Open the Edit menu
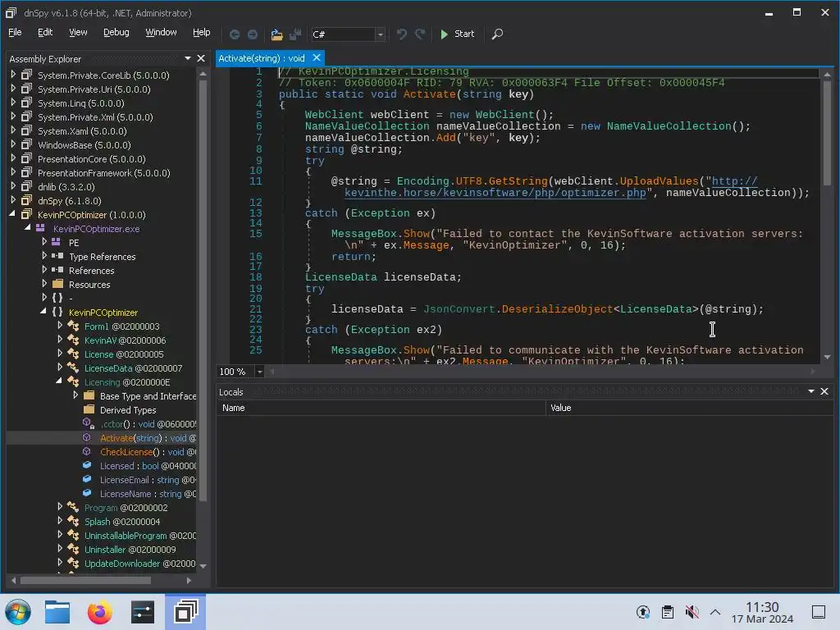840x630 pixels. [x=45, y=32]
